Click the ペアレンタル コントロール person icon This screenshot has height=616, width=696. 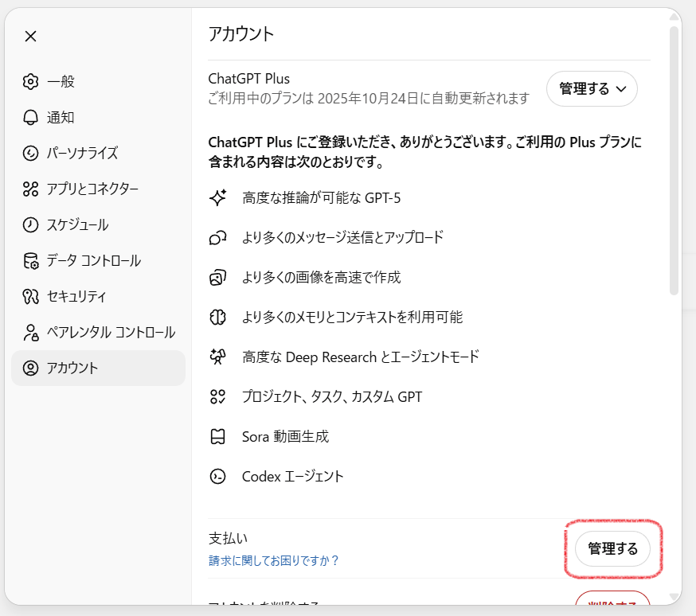pyautogui.click(x=30, y=332)
